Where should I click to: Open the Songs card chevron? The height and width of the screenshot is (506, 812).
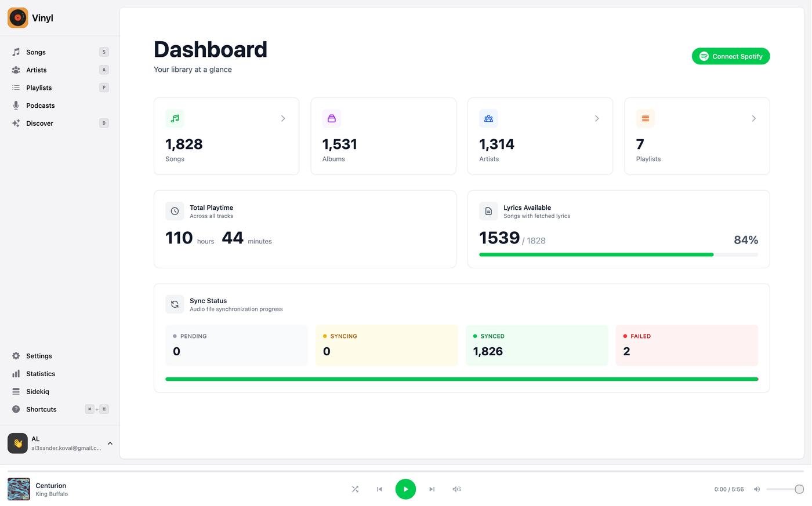pos(283,118)
